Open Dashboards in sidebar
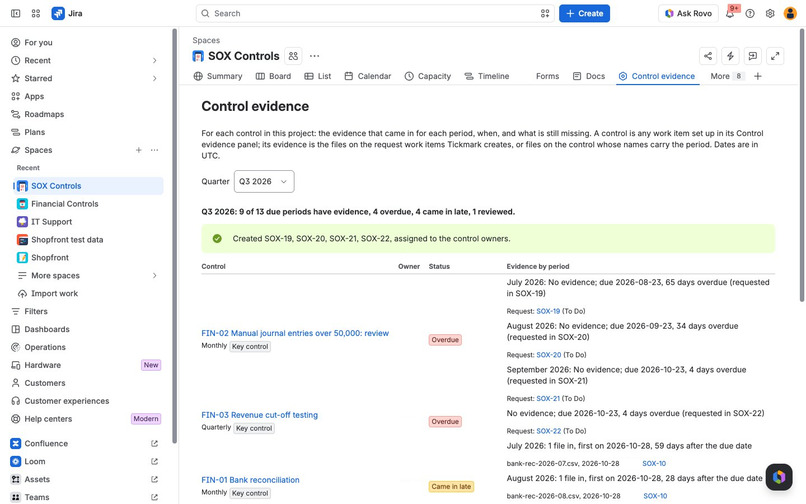The height and width of the screenshot is (504, 806). pos(87,329)
